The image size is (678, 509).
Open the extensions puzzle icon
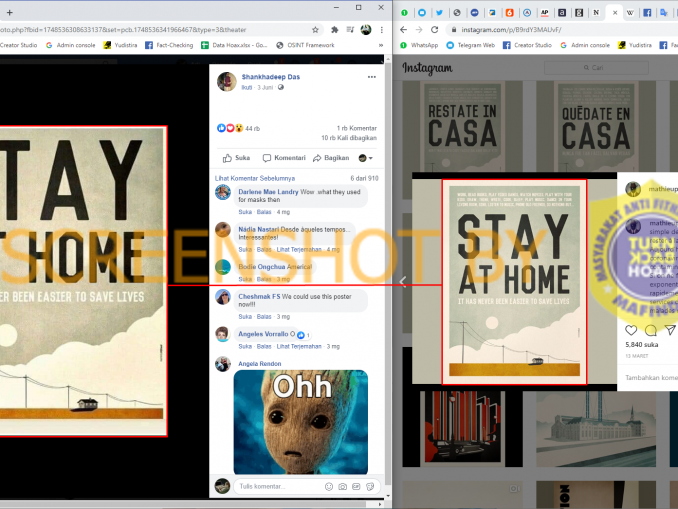point(334,30)
